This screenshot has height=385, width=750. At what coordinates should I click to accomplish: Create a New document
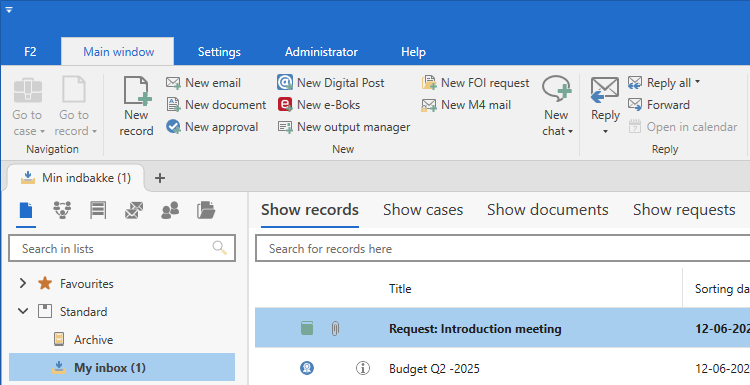(216, 105)
